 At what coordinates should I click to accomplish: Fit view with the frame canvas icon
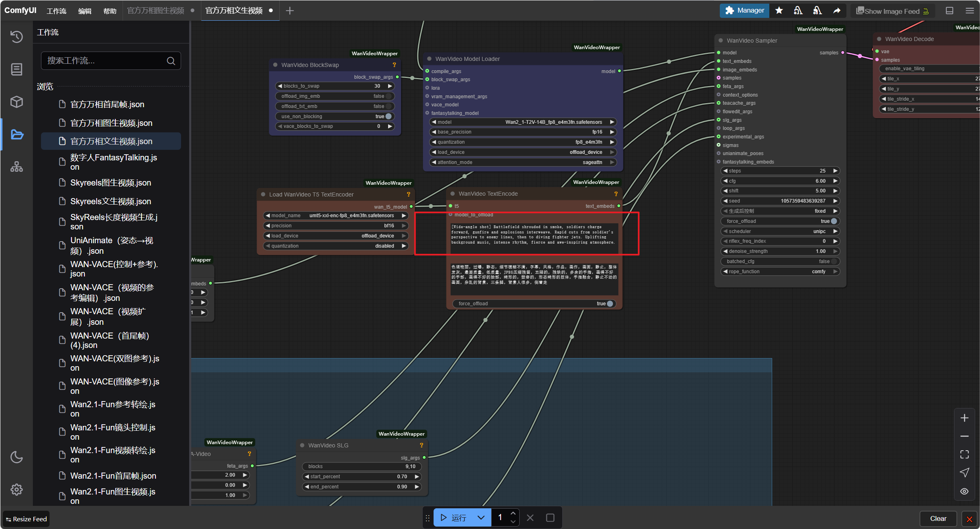pos(965,455)
